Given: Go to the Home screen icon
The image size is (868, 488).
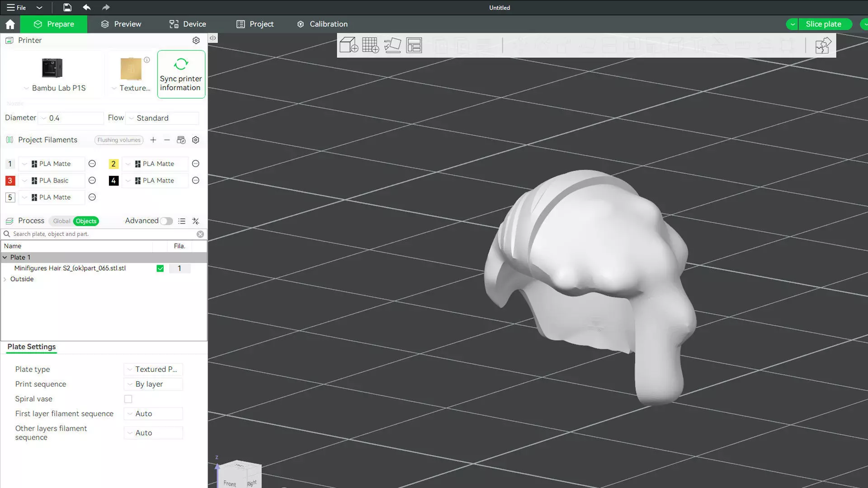Looking at the screenshot, I should click(x=10, y=24).
